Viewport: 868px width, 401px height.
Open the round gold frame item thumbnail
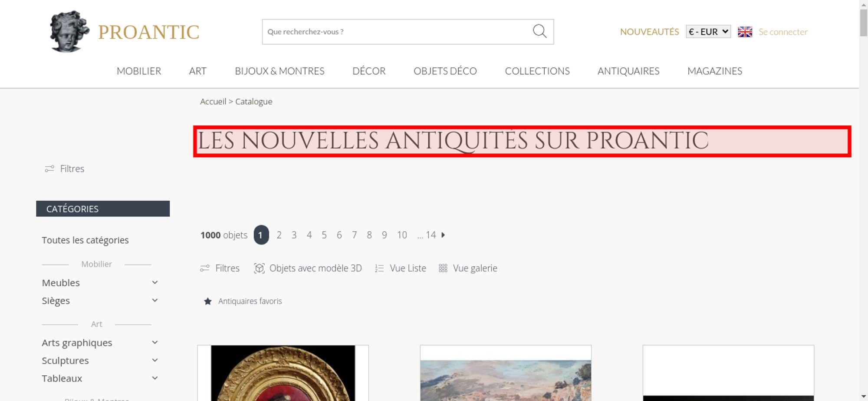tap(283, 373)
